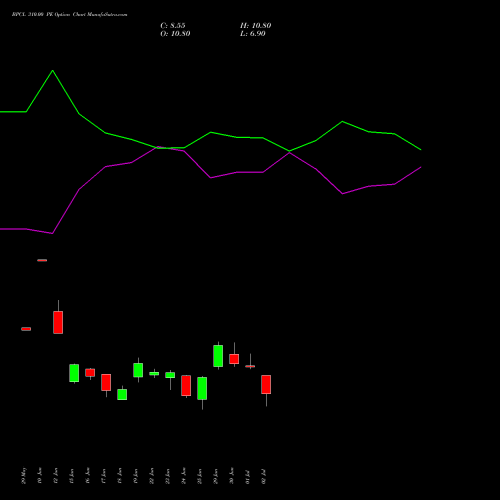Select the green candlestick for 19 Jun
This screenshot has width=500, height=500.
pos(138,370)
